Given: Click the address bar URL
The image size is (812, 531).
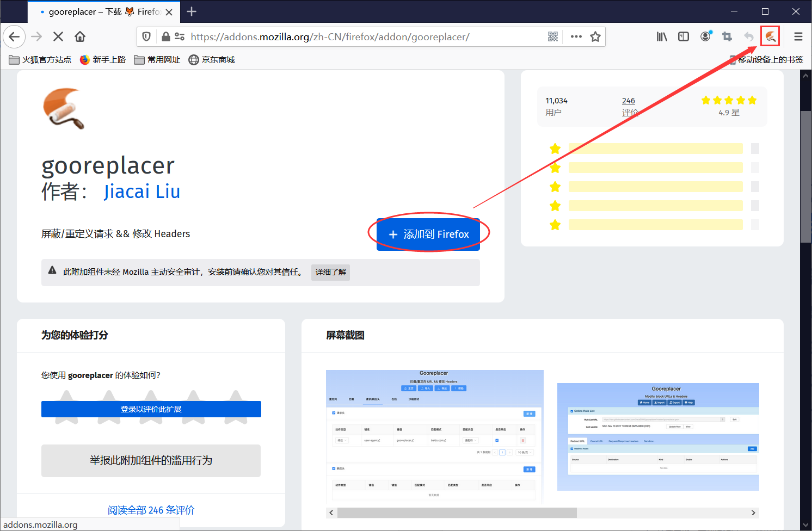Looking at the screenshot, I should [x=330, y=36].
